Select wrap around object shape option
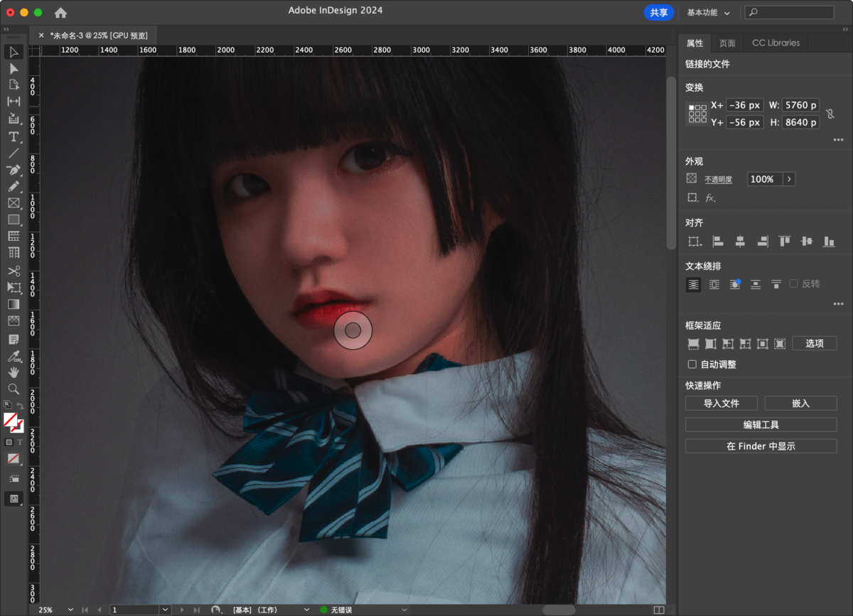Screen dimensions: 853x616 point(735,284)
